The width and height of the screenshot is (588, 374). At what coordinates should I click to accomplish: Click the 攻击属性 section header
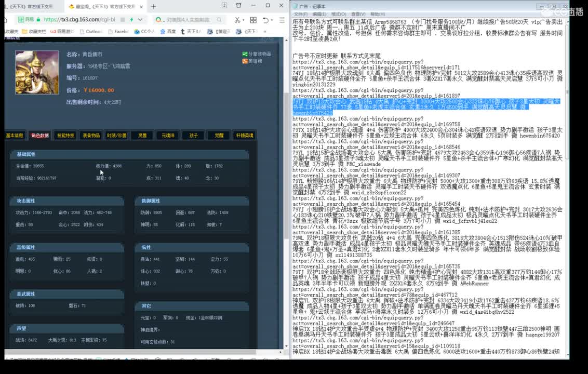[67, 201]
